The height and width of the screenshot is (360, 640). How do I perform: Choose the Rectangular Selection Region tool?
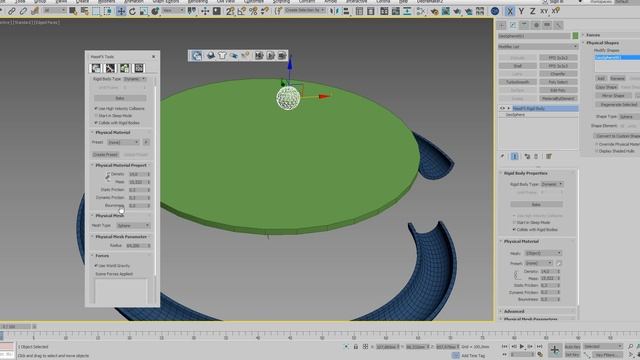point(96,11)
